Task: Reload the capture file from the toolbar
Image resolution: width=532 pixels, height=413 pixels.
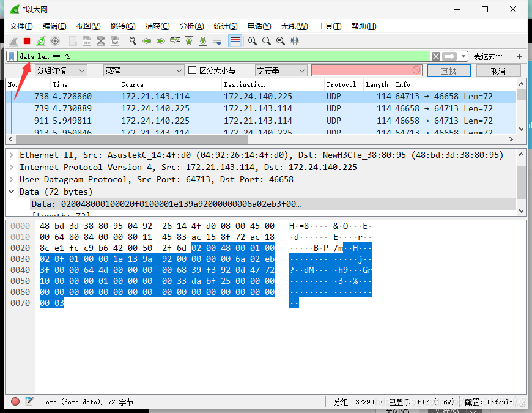Action: point(115,41)
